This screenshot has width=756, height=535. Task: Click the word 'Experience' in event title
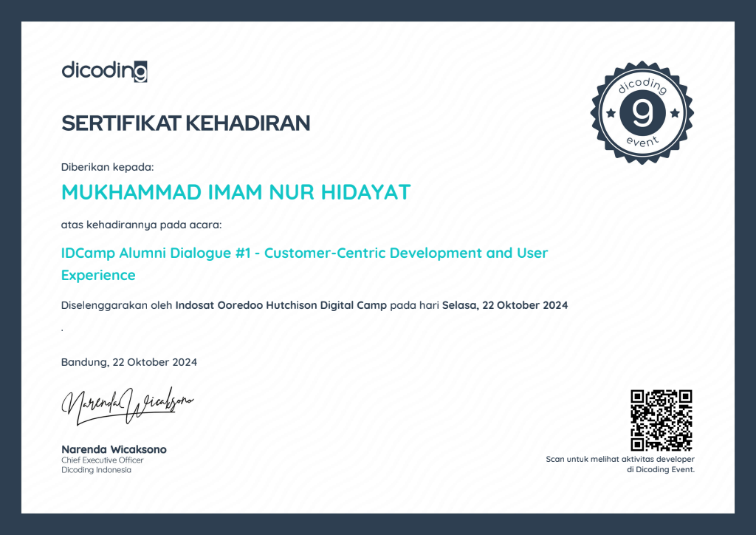point(98,275)
